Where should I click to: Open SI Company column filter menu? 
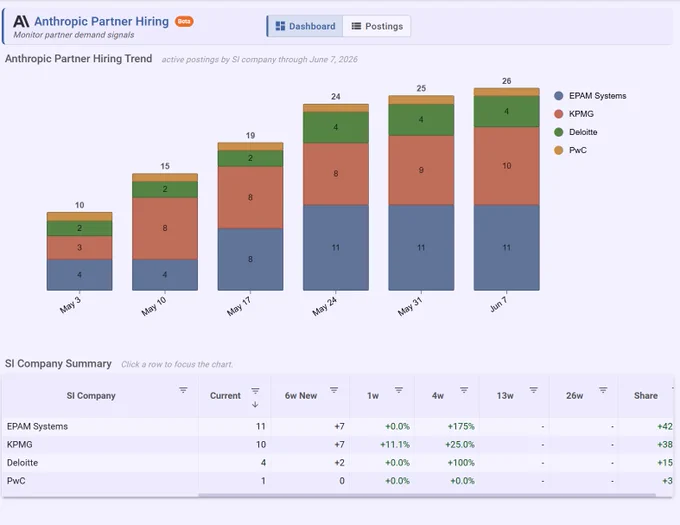click(x=183, y=390)
